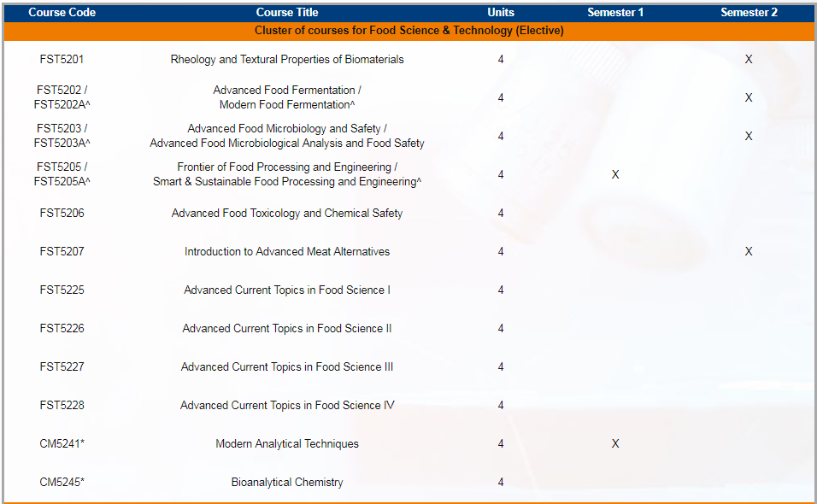Click the units value for CM5245*
Screen dimensions: 817x504
pos(501,482)
